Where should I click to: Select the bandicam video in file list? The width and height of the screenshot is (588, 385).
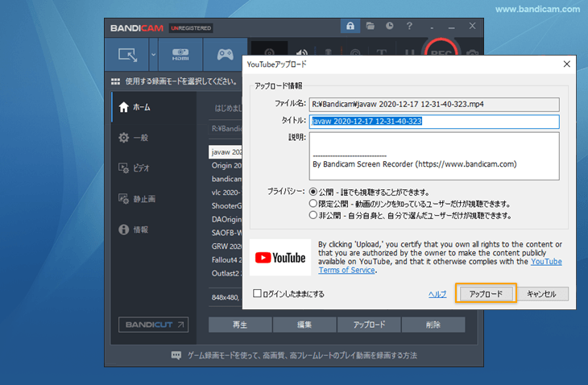pos(226,179)
